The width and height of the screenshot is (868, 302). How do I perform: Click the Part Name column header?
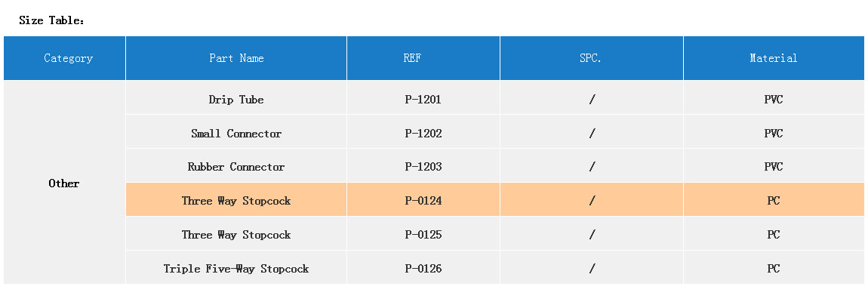tap(236, 58)
